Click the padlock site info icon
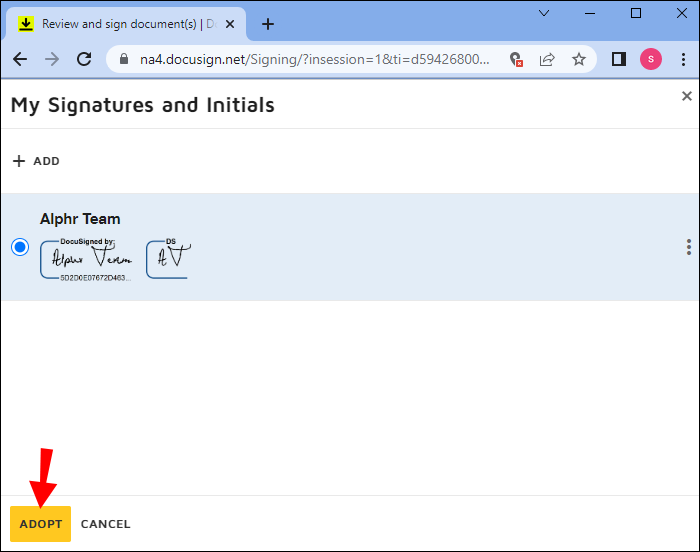700x552 pixels. [124, 59]
